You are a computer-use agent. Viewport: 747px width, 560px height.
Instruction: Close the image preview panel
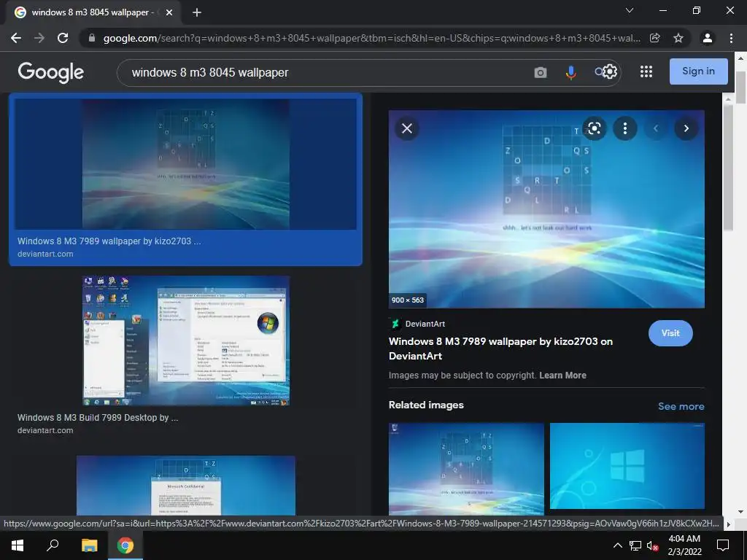[407, 128]
